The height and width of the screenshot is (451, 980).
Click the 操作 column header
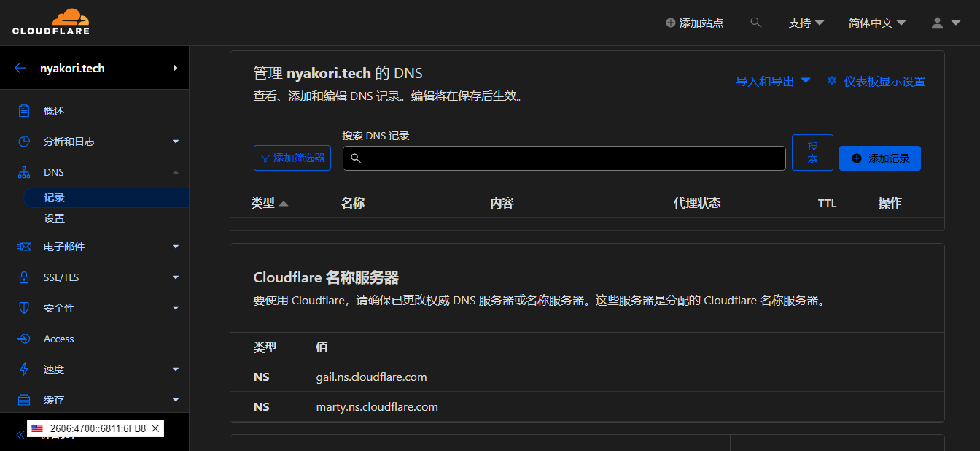(890, 203)
